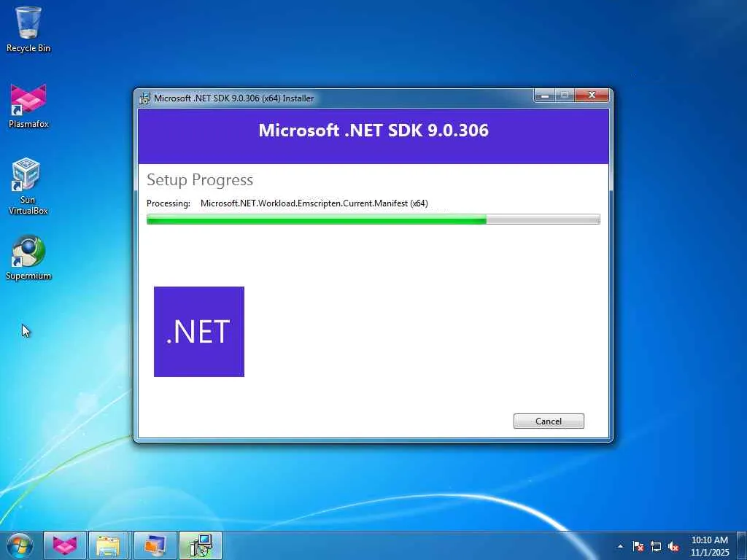Open the clock showing 10:10 AM
Screen dimensions: 747x560
click(x=709, y=545)
